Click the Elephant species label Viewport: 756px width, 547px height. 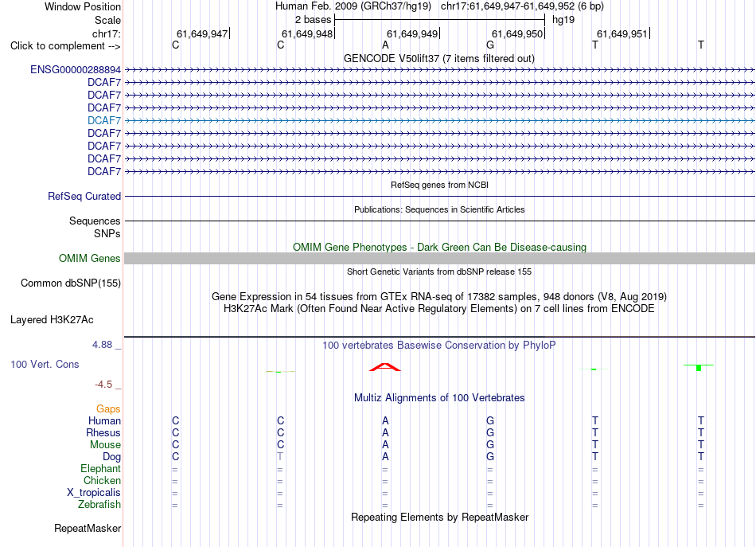pos(100,469)
